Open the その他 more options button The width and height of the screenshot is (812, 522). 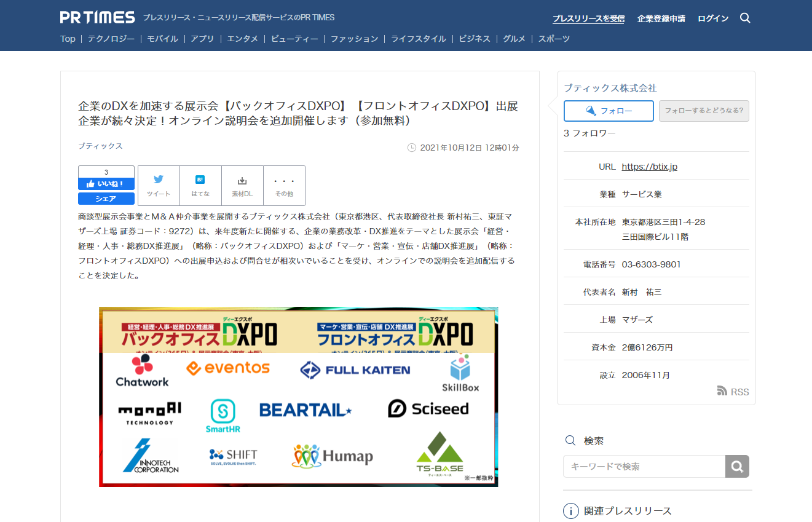284,185
